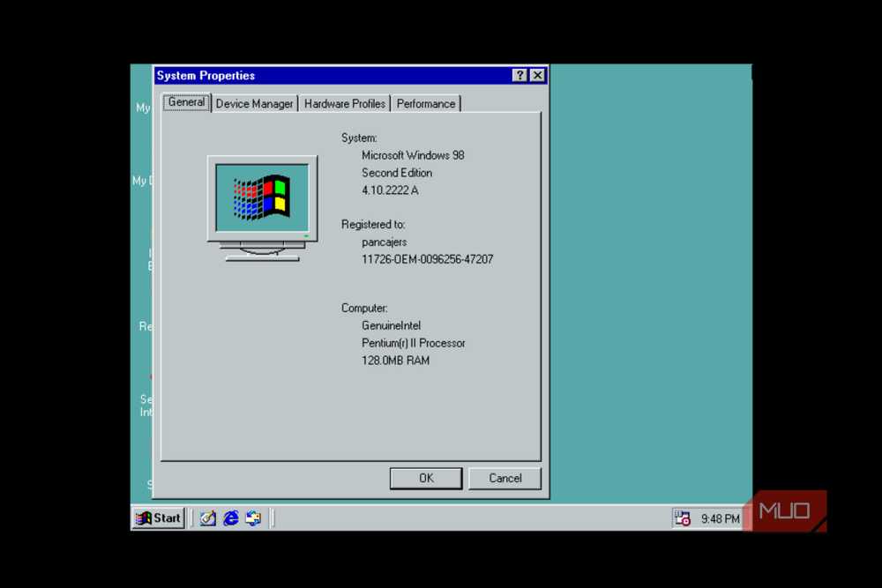This screenshot has height=588, width=882.
Task: Click the system tray clock icon
Action: point(682,518)
